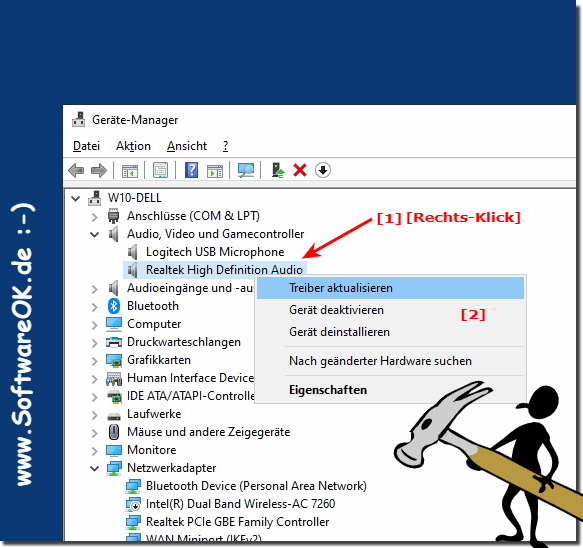The width and height of the screenshot is (583, 548).
Task: Click the disable device down-arrow icon
Action: (x=323, y=170)
